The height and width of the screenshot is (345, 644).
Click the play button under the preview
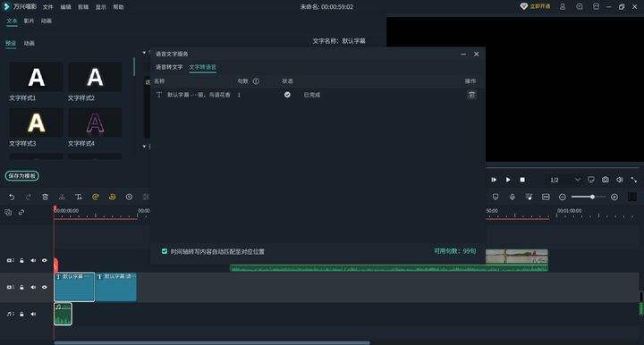(x=508, y=180)
